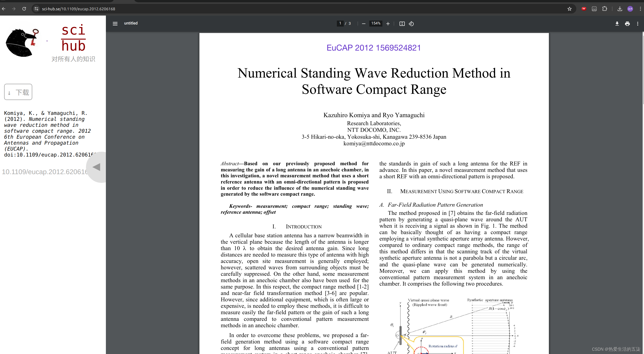644x354 pixels.
Task: Open PDF viewer more actions menu
Action: coord(638,24)
